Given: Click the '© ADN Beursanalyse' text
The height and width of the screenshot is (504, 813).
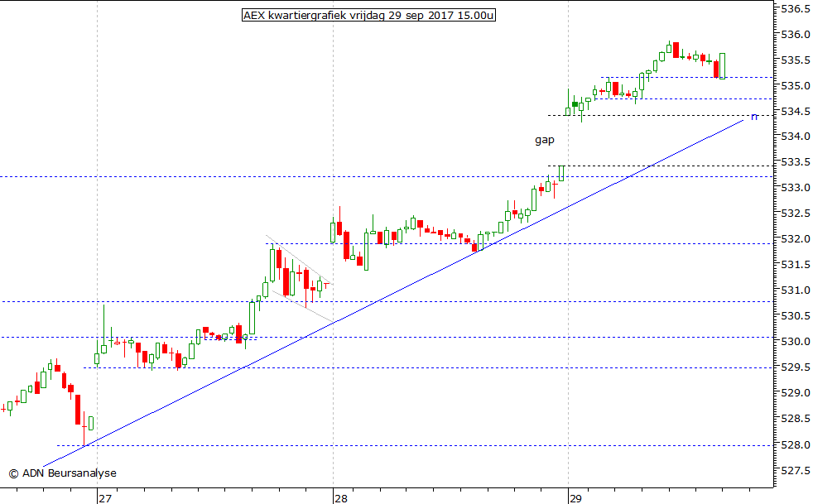Looking at the screenshot, I should click(62, 473).
